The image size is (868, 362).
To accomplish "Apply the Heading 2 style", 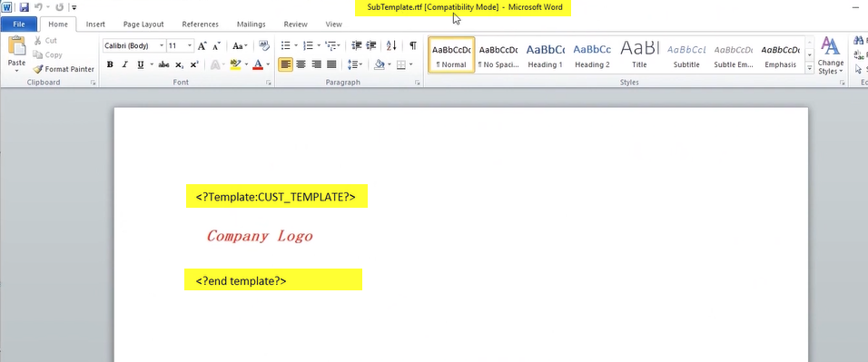I will coord(592,54).
